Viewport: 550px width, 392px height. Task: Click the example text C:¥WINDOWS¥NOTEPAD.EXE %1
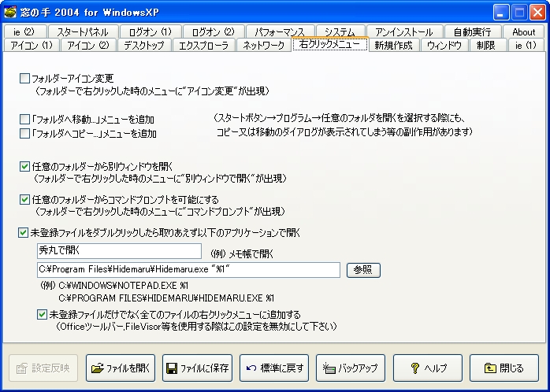coord(124,286)
